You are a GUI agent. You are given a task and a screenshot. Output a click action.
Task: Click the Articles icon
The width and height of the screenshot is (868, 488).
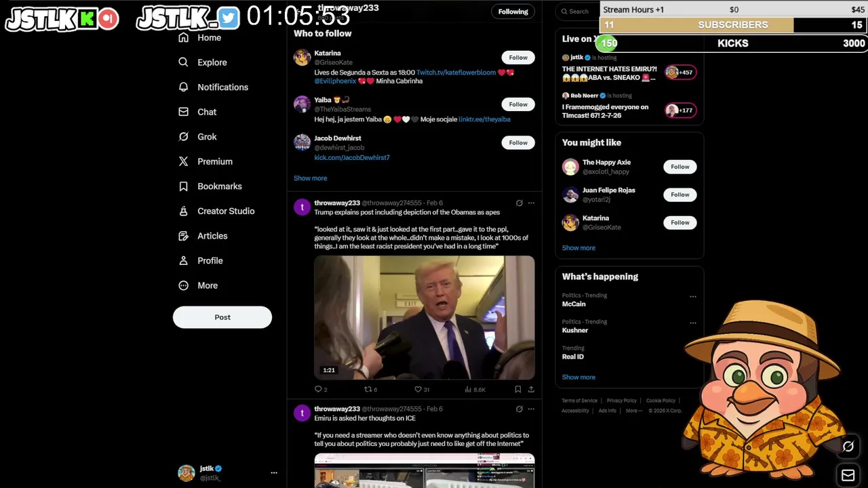[183, 236]
